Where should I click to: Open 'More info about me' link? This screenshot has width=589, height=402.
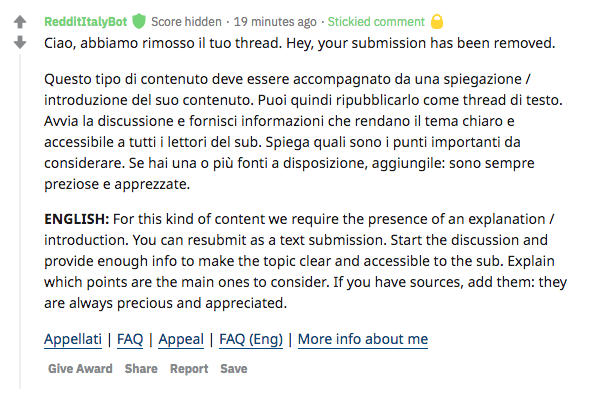click(x=363, y=339)
